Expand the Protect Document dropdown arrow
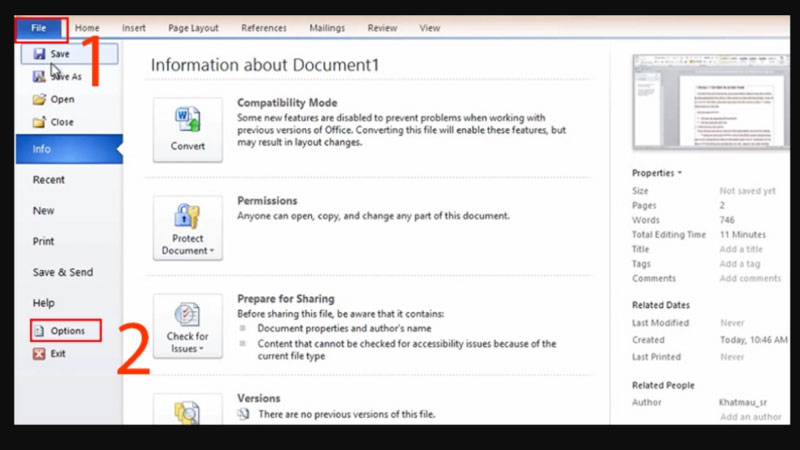800x450 pixels. pos(212,251)
